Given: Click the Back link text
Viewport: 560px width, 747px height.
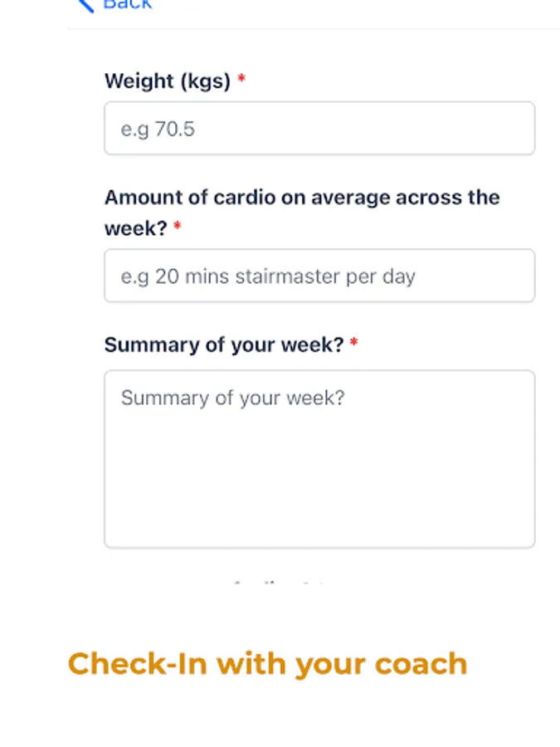Looking at the screenshot, I should (128, 4).
